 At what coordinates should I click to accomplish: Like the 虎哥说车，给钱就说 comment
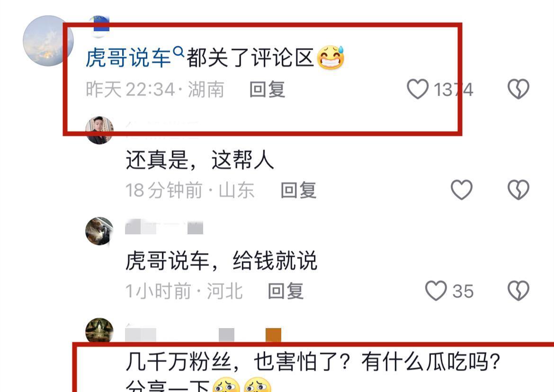436,291
